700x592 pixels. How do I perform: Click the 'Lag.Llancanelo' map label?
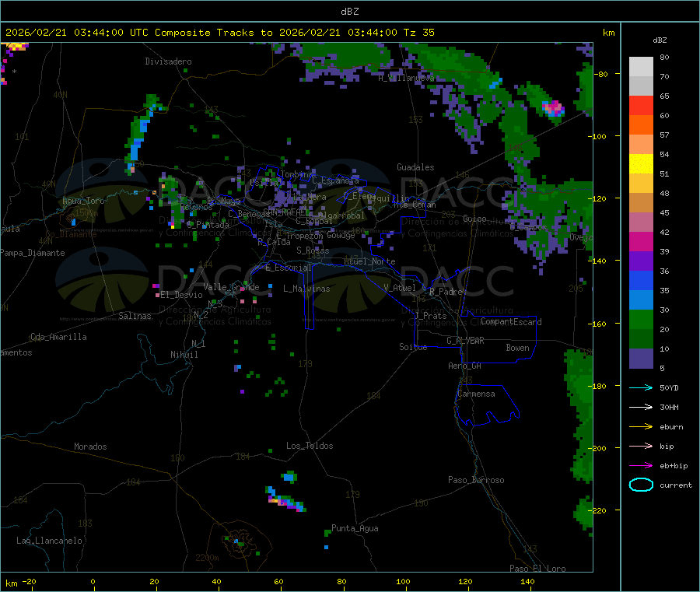49,541
